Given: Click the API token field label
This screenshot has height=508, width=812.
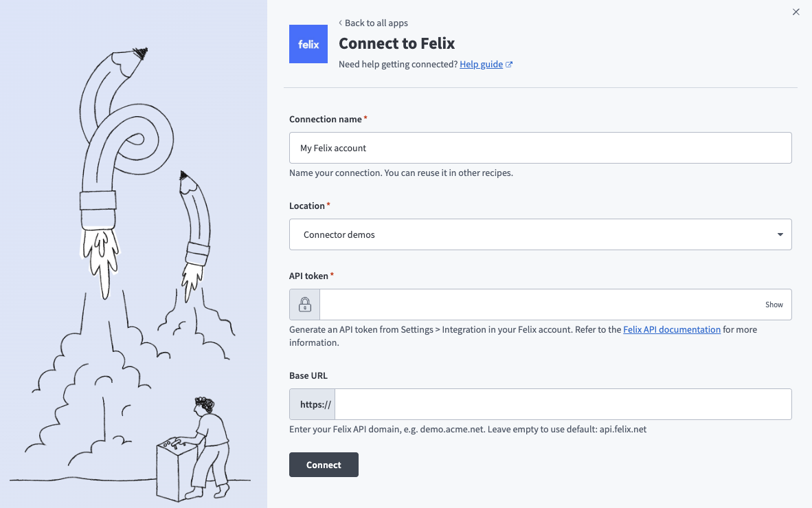Looking at the screenshot, I should [x=309, y=276].
